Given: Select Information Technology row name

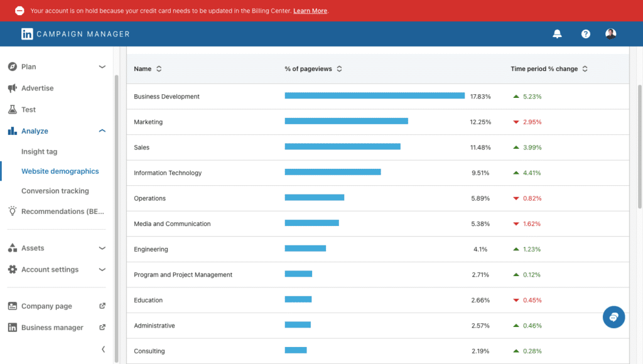Looking at the screenshot, I should [168, 173].
